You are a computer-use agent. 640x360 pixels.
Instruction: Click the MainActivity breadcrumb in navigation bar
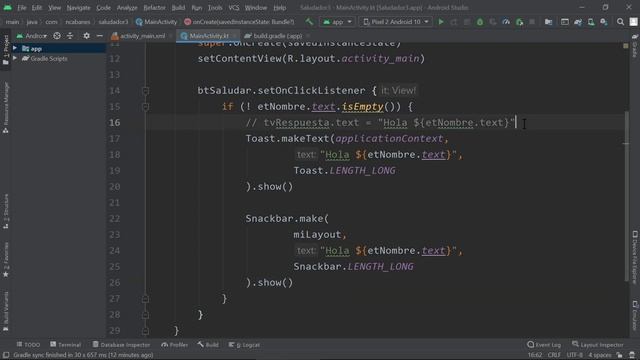[156, 22]
